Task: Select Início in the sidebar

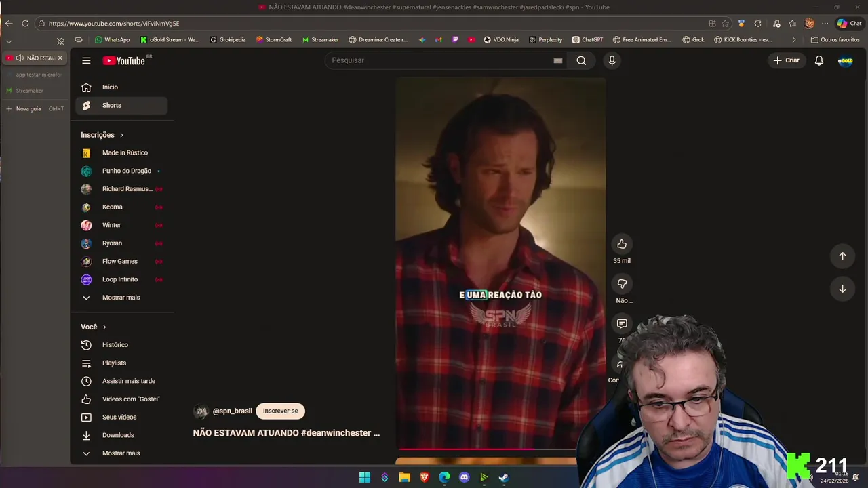Action: point(122,87)
